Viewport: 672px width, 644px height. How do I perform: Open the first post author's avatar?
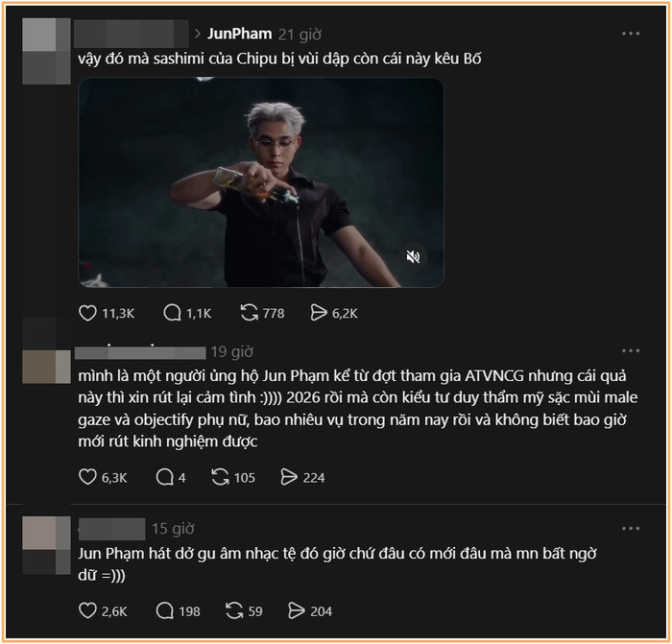point(46,50)
